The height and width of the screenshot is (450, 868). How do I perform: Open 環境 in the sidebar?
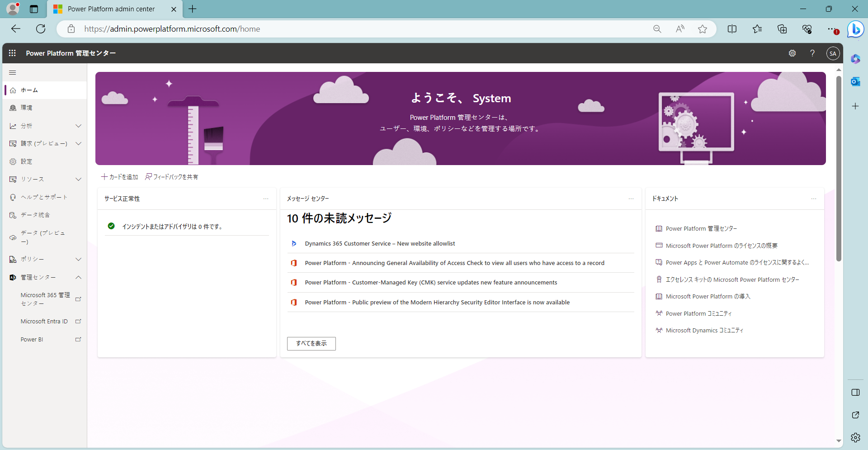45,108
